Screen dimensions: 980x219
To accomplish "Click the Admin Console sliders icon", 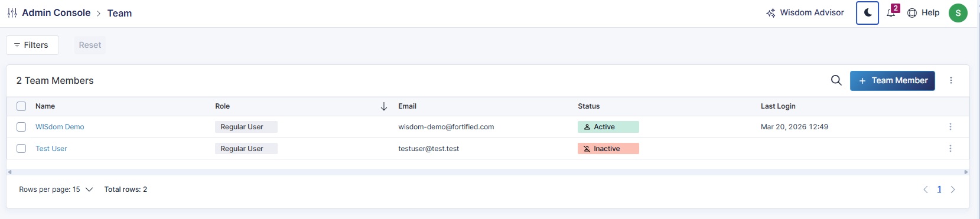I will coord(12,13).
